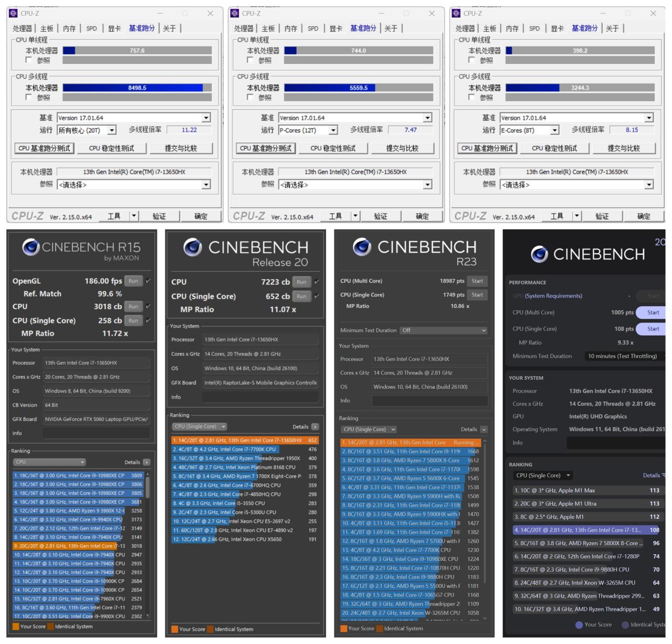Image resolution: width=672 pixels, height=644 pixels.
Task: Start the CPU (Multi Core) test in Cinebench 2024
Action: [x=652, y=313]
